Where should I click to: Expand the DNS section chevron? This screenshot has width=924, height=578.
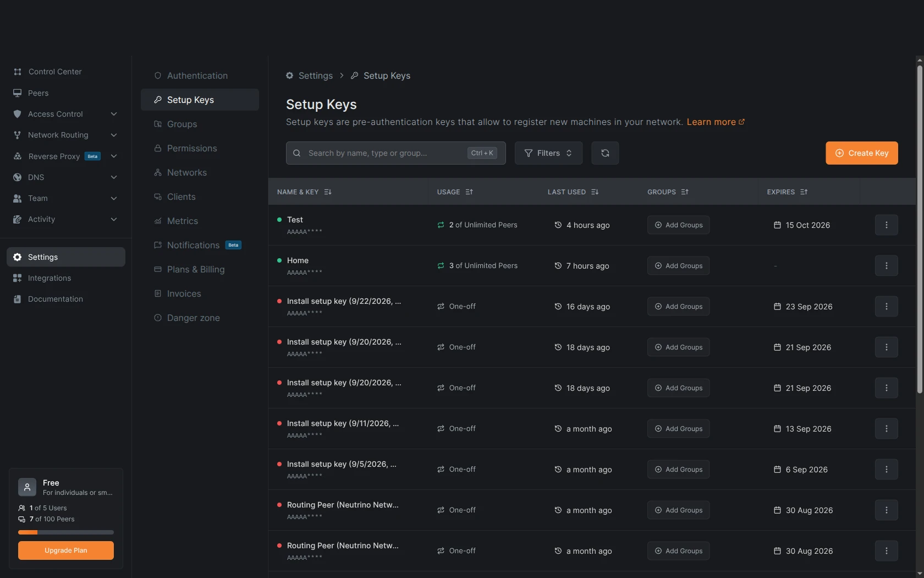pyautogui.click(x=114, y=177)
